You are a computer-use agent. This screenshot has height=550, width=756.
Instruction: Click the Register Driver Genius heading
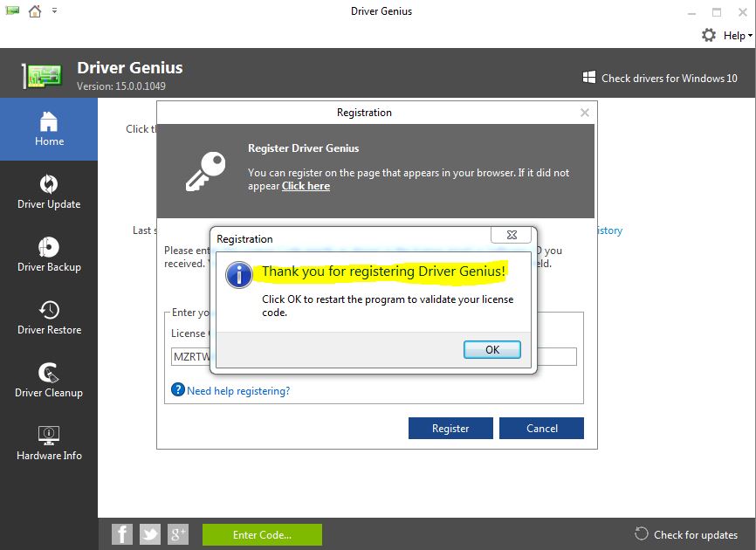click(303, 148)
